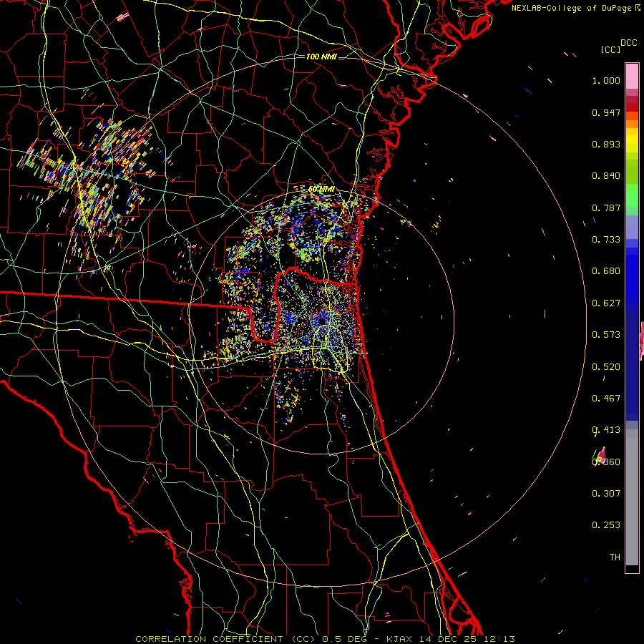Viewport: 644px width, 644px height.
Task: Click the TH threshold label
Action: [x=615, y=557]
